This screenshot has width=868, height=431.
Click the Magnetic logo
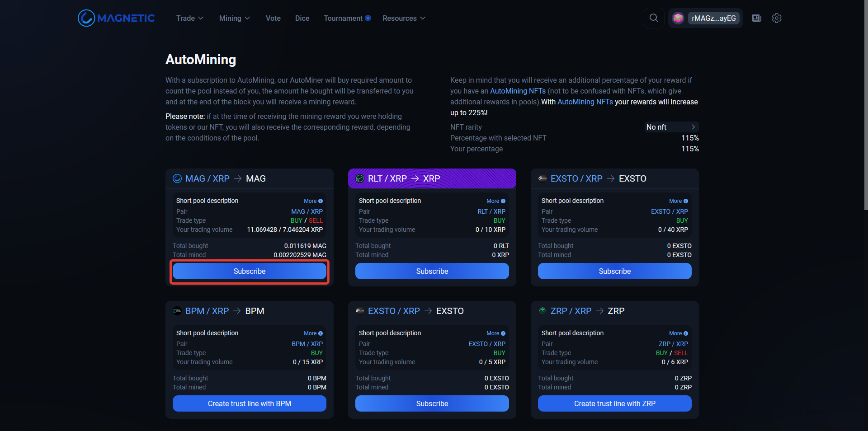click(116, 18)
